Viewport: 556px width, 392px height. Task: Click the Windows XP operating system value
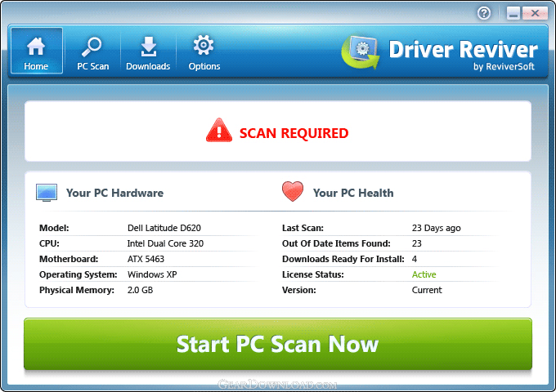pyautogui.click(x=152, y=274)
